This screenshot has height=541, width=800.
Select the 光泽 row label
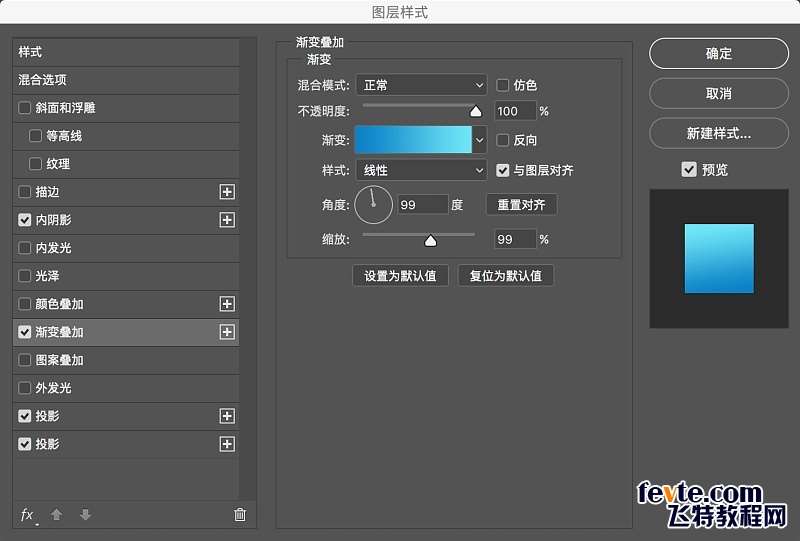(x=47, y=276)
